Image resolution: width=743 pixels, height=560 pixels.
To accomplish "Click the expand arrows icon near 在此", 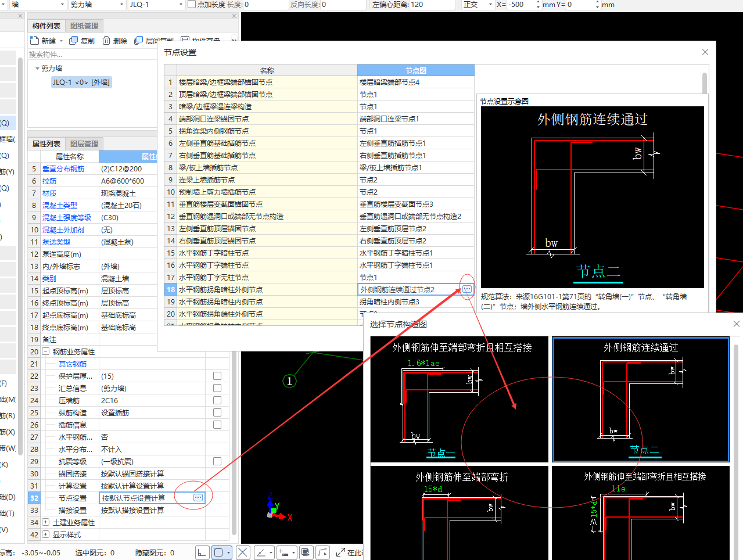I will click(x=341, y=552).
